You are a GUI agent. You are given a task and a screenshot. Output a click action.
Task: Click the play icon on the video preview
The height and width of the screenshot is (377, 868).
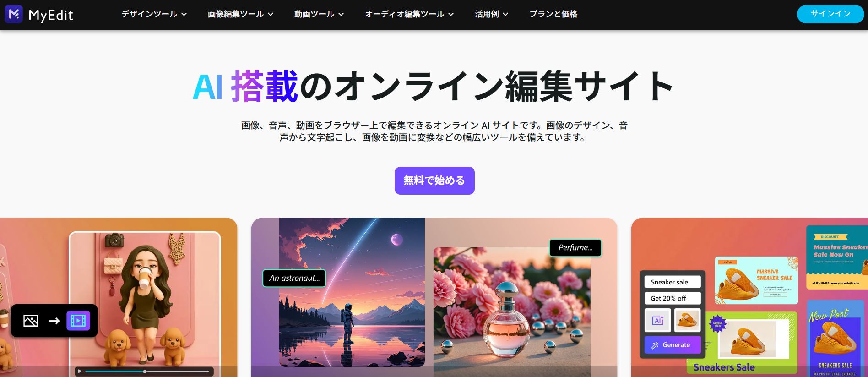[x=79, y=371]
